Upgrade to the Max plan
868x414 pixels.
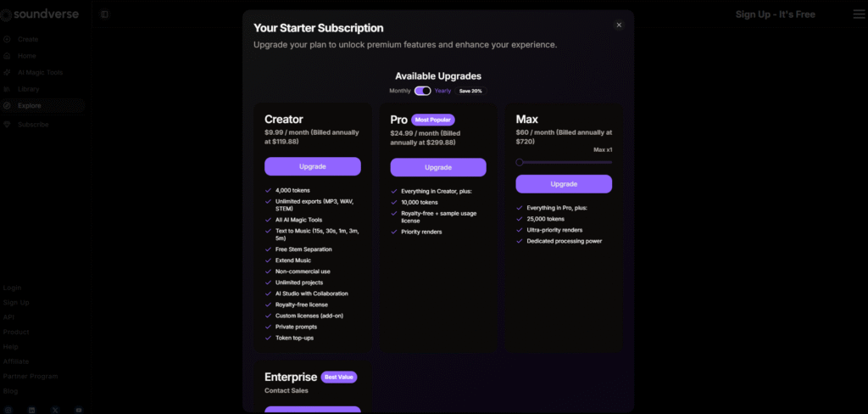pyautogui.click(x=564, y=184)
